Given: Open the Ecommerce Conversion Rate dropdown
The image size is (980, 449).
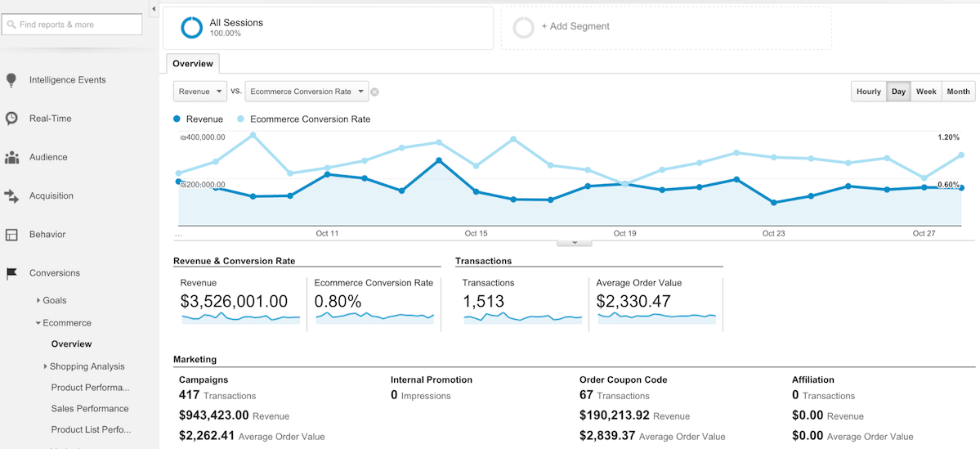Looking at the screenshot, I should coord(307,92).
